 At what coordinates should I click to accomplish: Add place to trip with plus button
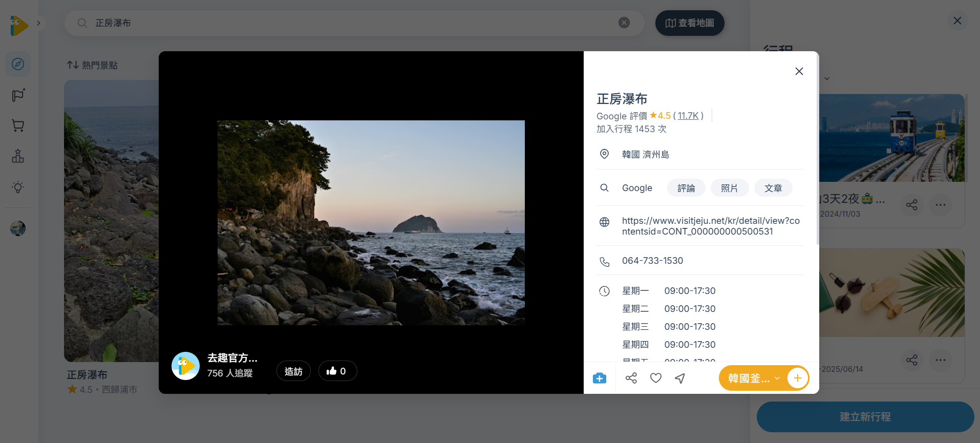(x=797, y=378)
